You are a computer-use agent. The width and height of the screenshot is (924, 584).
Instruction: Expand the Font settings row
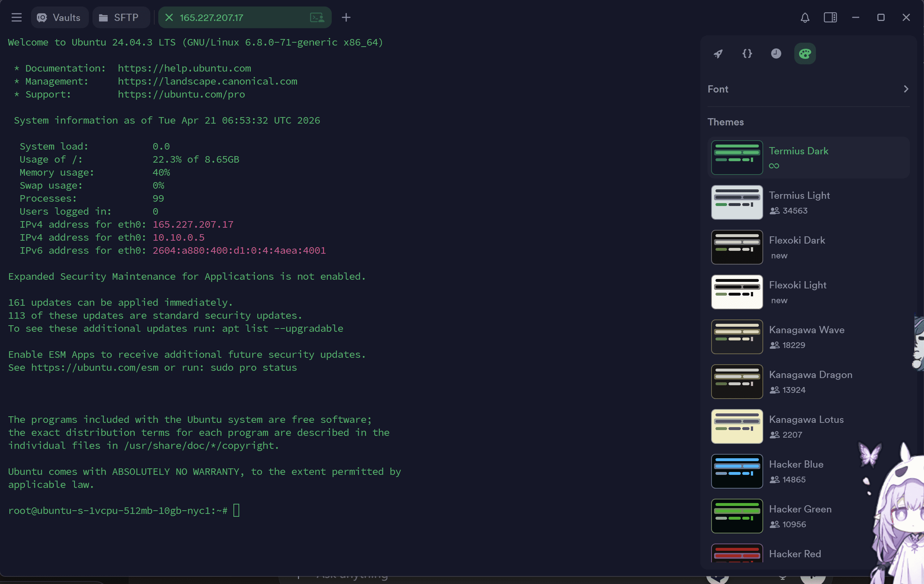[x=808, y=89]
